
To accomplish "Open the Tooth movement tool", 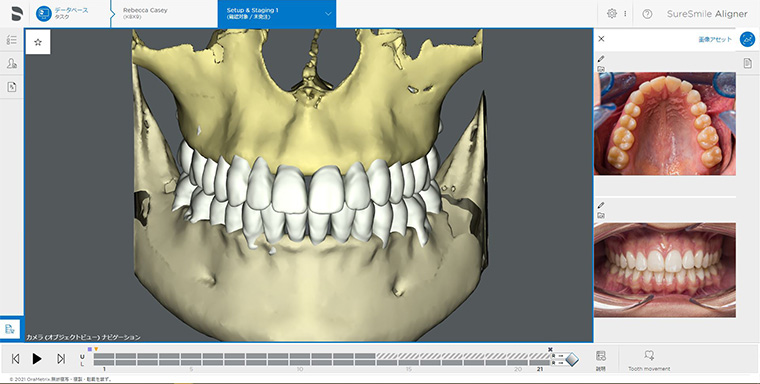I will 649,360.
